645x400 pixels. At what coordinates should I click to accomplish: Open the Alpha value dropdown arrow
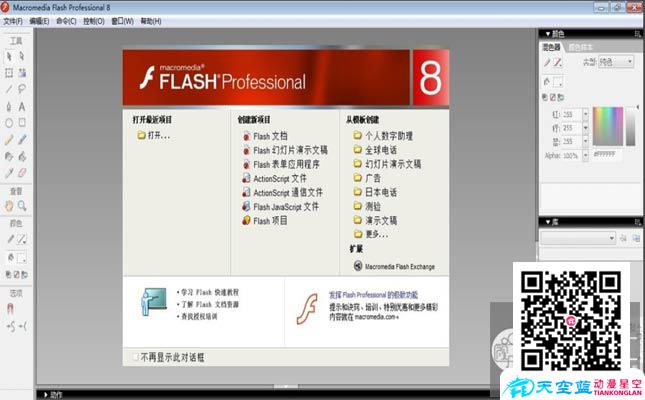[586, 156]
